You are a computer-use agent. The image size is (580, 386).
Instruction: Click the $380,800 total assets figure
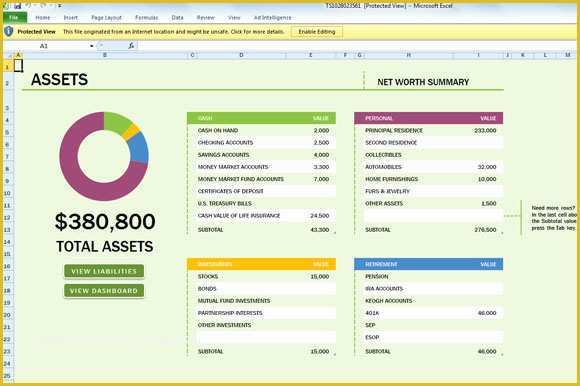tap(105, 221)
